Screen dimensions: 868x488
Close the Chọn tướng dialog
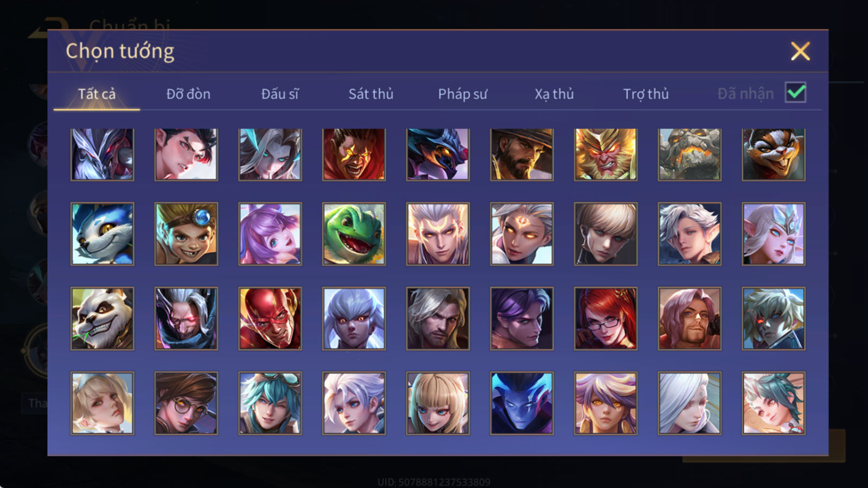pyautogui.click(x=800, y=51)
